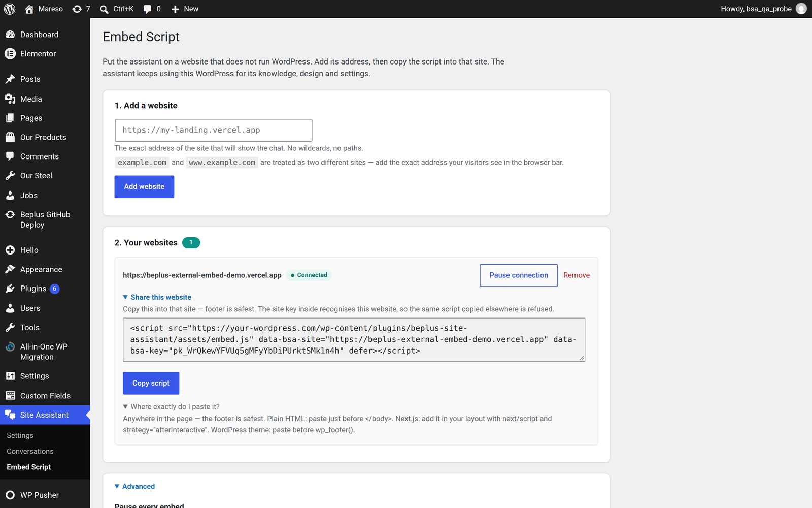Click the Add website button
The image size is (812, 508).
[144, 187]
